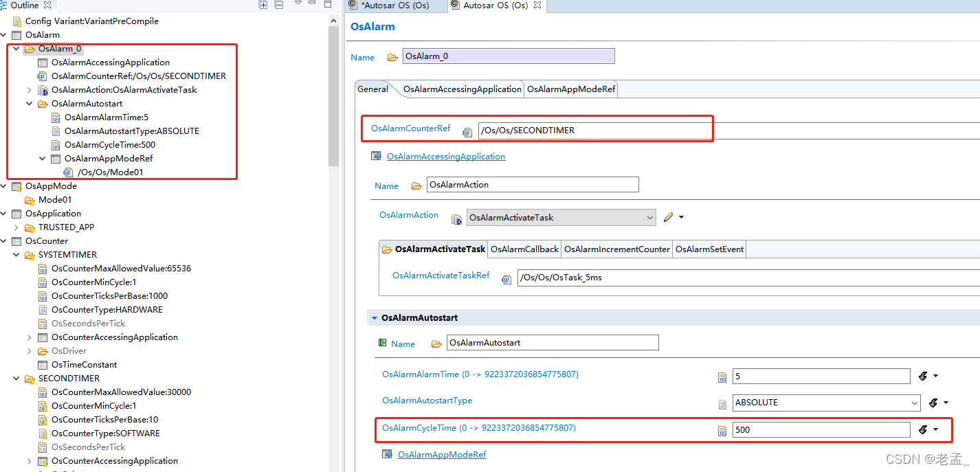Select the General tab
Screen dimensions: 980x472
pos(373,89)
